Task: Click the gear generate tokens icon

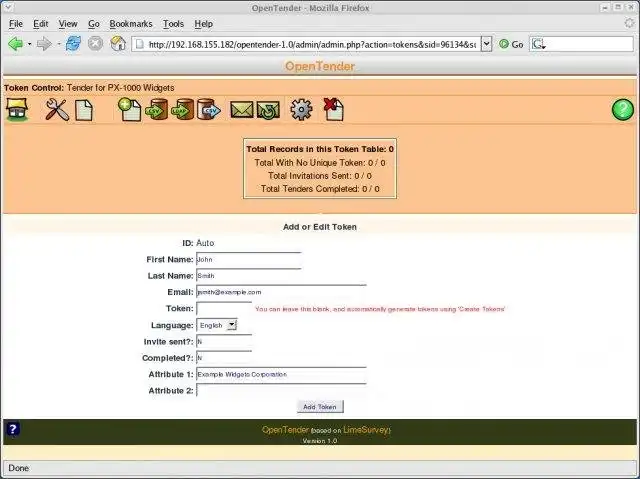Action: [301, 109]
